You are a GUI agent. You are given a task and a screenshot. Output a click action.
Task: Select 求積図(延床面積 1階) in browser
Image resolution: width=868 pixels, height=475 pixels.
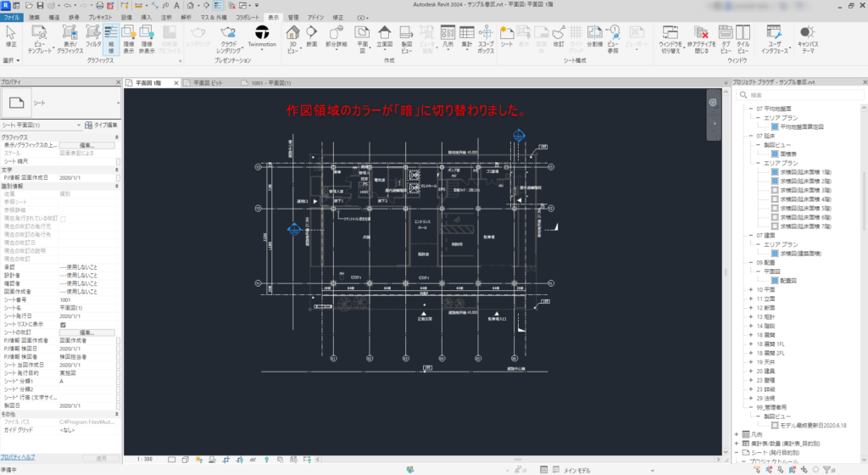(805, 172)
